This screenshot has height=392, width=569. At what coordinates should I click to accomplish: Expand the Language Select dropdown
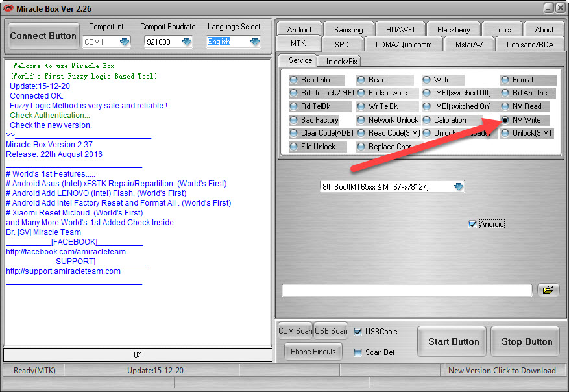point(255,42)
